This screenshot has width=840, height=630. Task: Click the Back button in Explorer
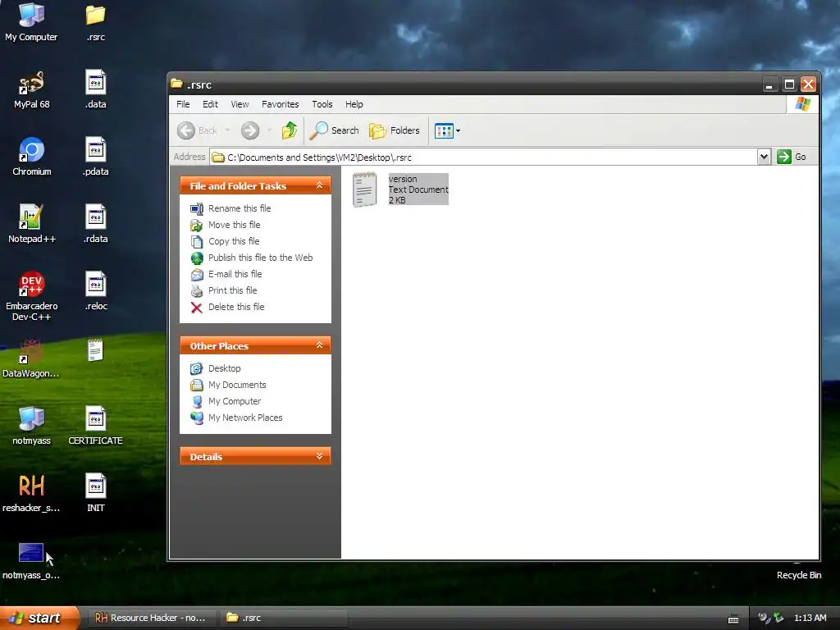197,130
